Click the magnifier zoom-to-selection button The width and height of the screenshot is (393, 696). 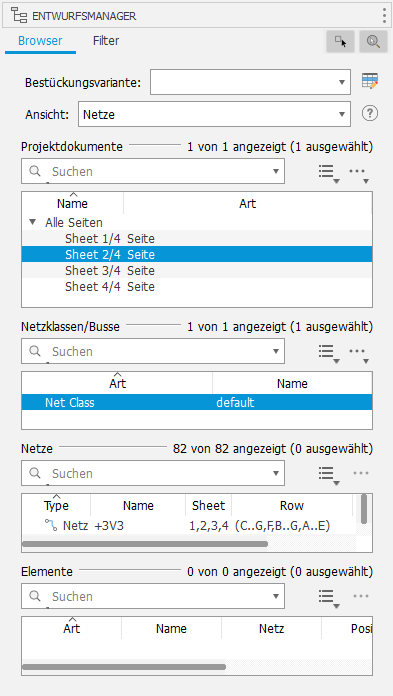(373, 42)
